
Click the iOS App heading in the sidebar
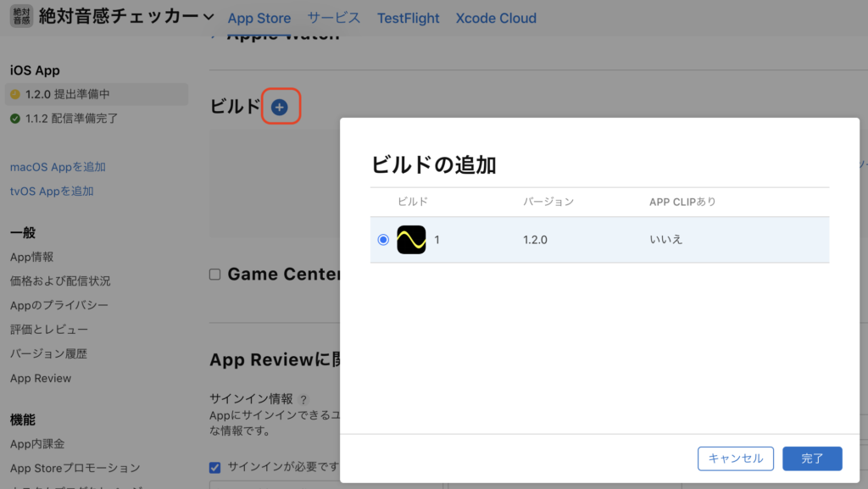click(x=35, y=71)
